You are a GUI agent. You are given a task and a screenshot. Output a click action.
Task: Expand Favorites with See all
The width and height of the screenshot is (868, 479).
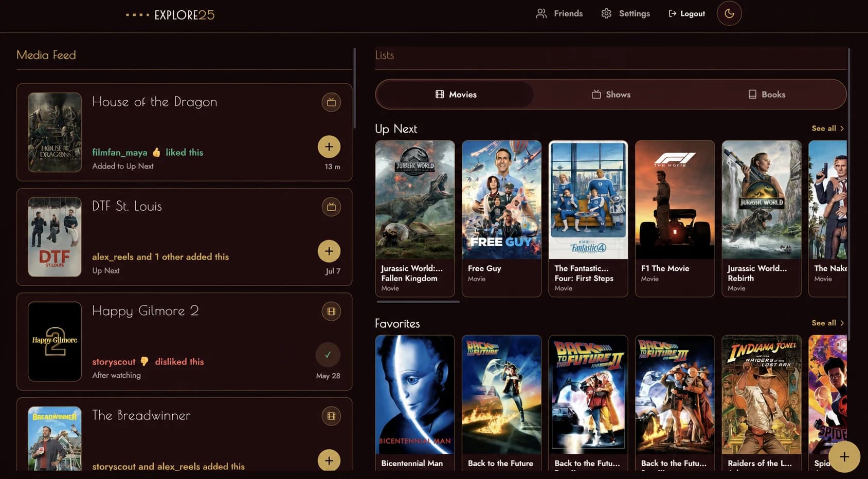pyautogui.click(x=827, y=323)
